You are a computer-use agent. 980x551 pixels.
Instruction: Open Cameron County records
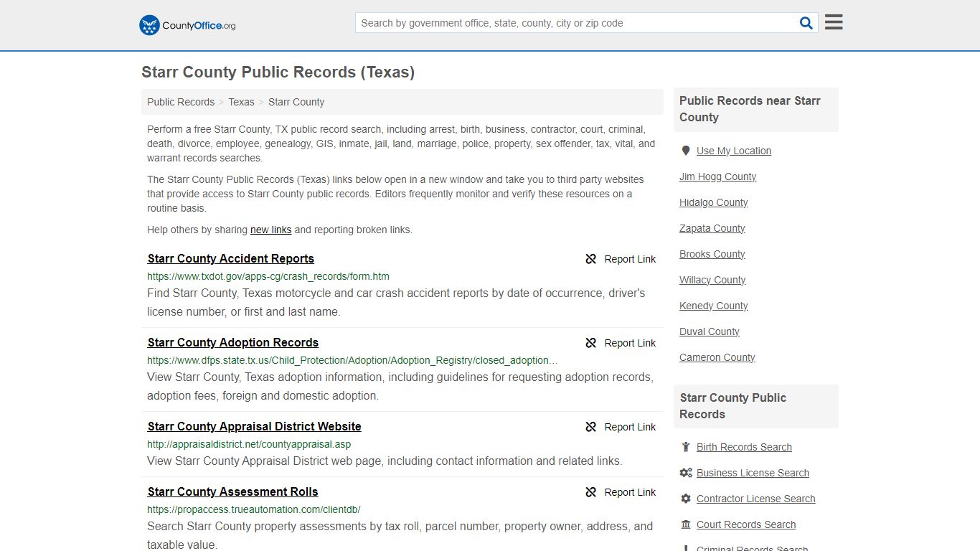coord(717,357)
